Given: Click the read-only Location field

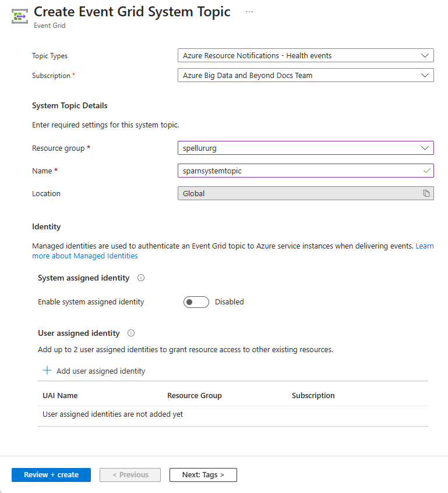Looking at the screenshot, I should point(297,193).
